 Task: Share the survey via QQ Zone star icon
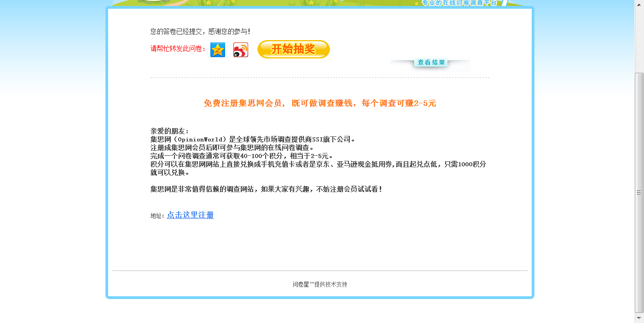tap(218, 50)
